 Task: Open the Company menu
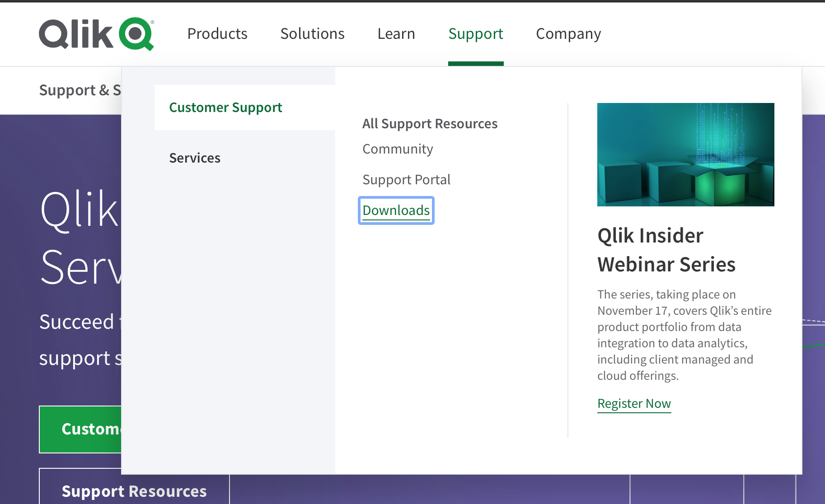[x=568, y=34]
